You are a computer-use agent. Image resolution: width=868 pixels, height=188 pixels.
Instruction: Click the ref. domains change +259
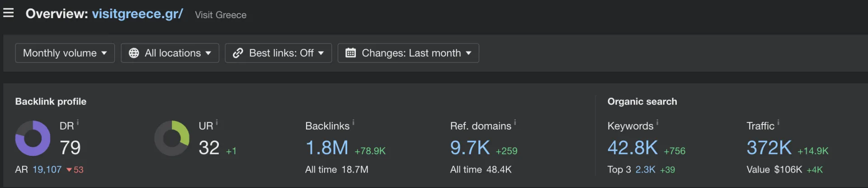[x=506, y=151]
